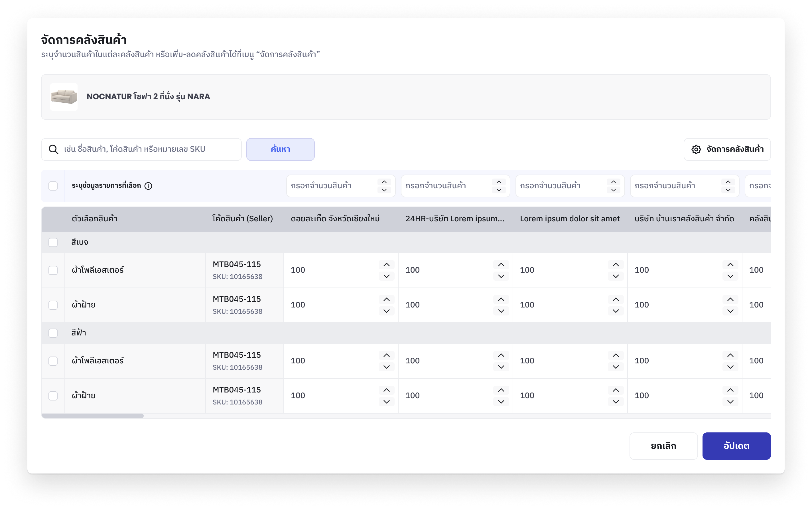Decrease bulk quantity for 24HR-บริษัท warehouse
812x510 pixels.
click(x=499, y=190)
